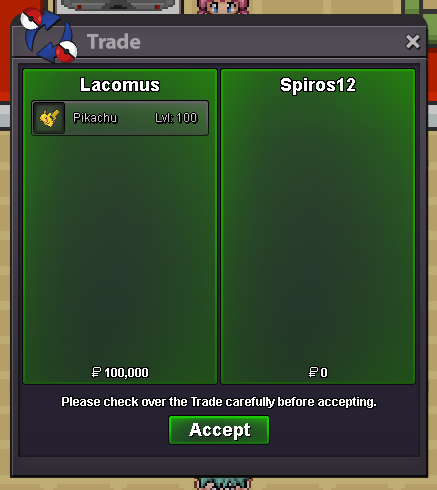Click the Trade title text

click(114, 42)
